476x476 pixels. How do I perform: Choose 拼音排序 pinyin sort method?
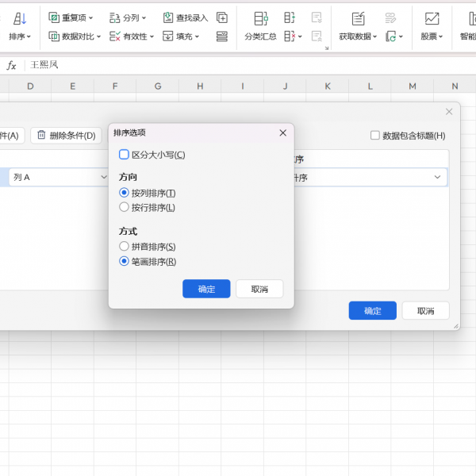tap(124, 247)
